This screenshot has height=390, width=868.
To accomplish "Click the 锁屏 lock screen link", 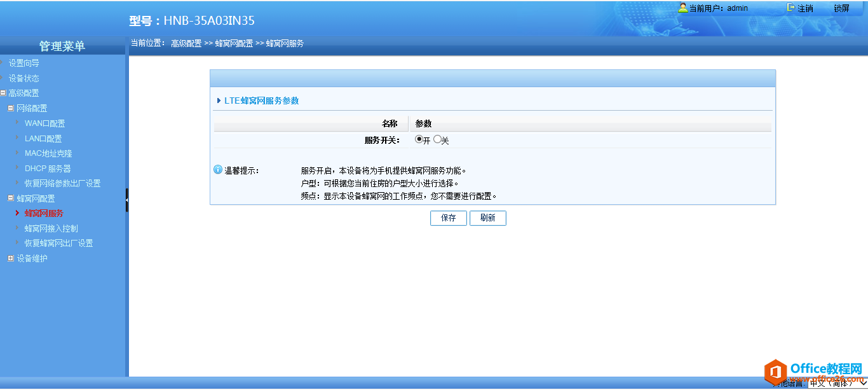I will click(841, 8).
